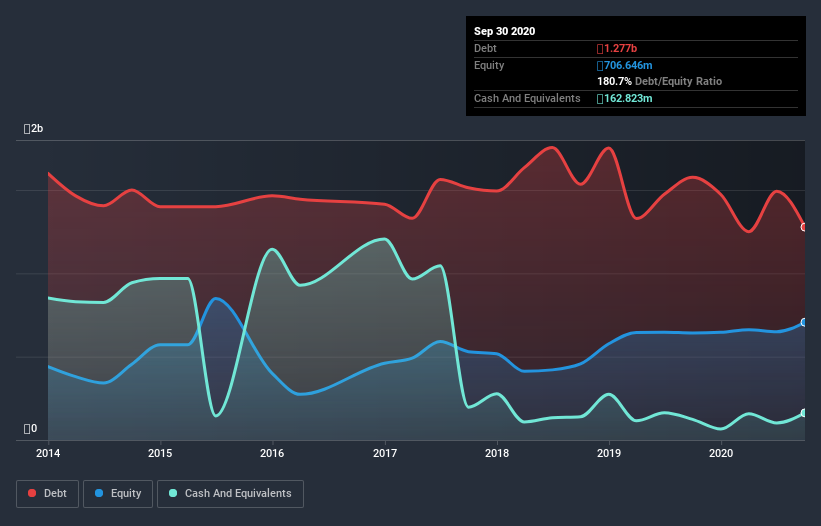Click the 1.277b Debt value in tooltip
The height and width of the screenshot is (526, 821).
pyautogui.click(x=617, y=49)
